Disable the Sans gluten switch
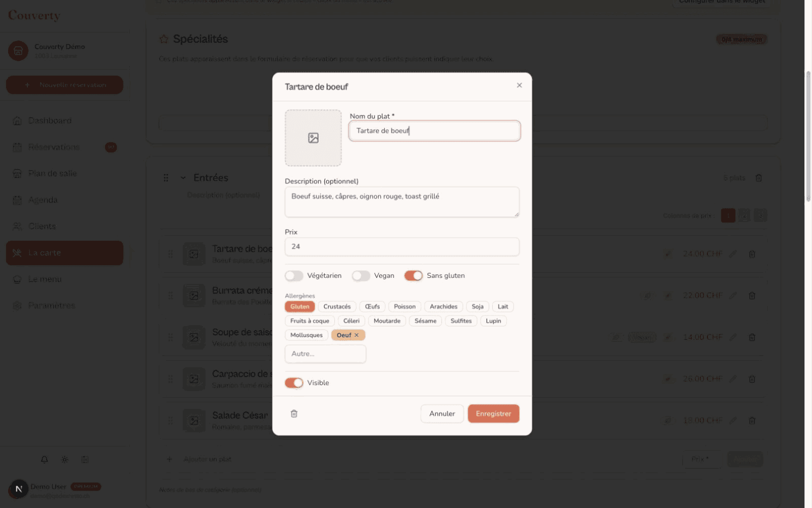Screen dimensions: 812x508 click(414, 276)
